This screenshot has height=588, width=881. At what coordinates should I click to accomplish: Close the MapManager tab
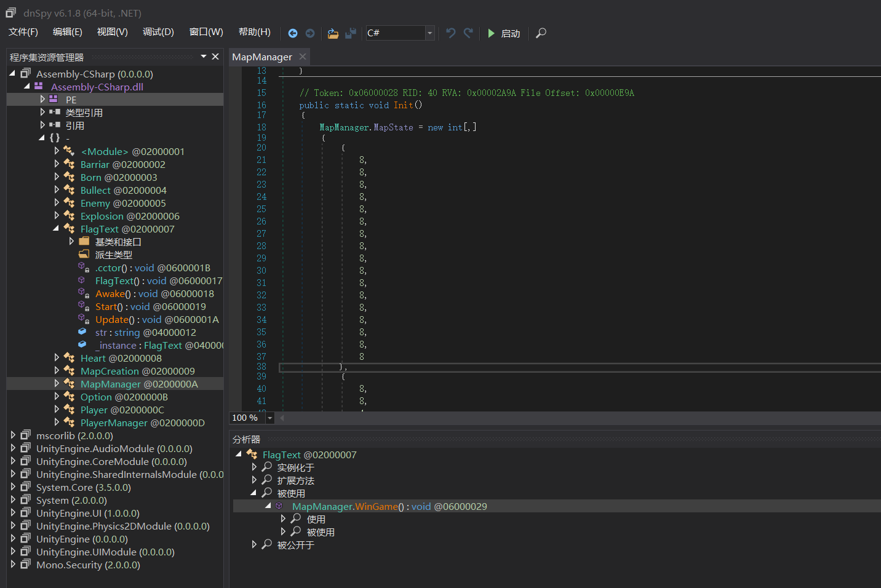[303, 57]
